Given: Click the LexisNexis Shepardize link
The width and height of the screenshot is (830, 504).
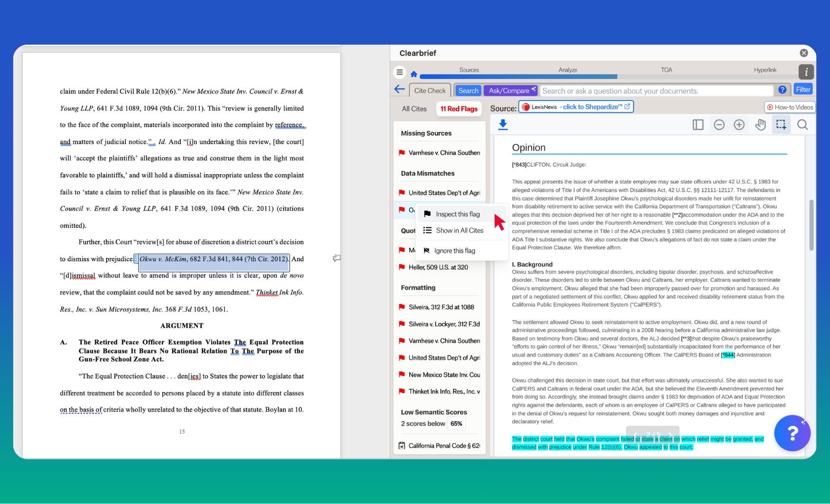Looking at the screenshot, I should coord(576,107).
